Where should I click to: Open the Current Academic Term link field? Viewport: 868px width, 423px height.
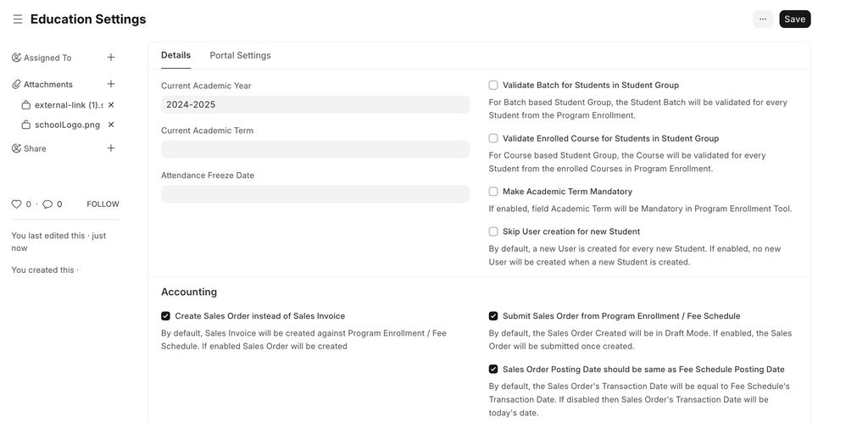coord(314,149)
